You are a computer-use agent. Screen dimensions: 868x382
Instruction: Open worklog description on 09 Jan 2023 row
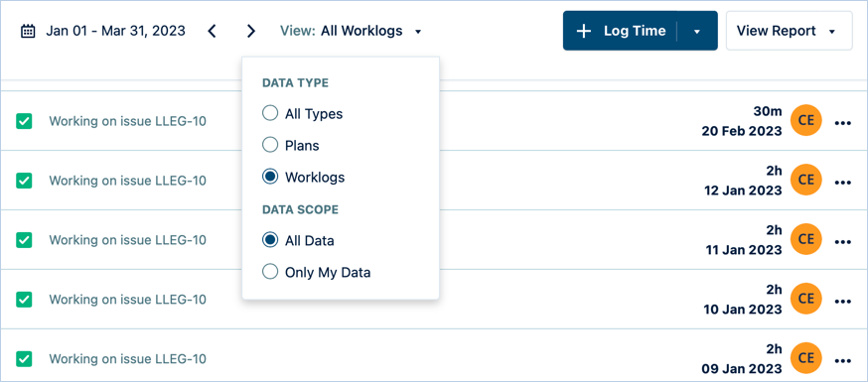(x=128, y=359)
